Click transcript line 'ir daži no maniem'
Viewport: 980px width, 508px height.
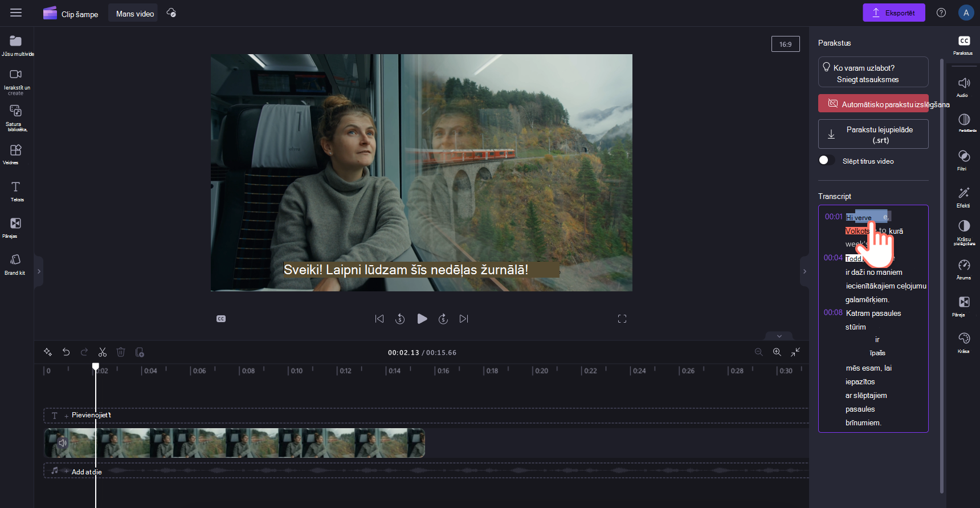873,272
